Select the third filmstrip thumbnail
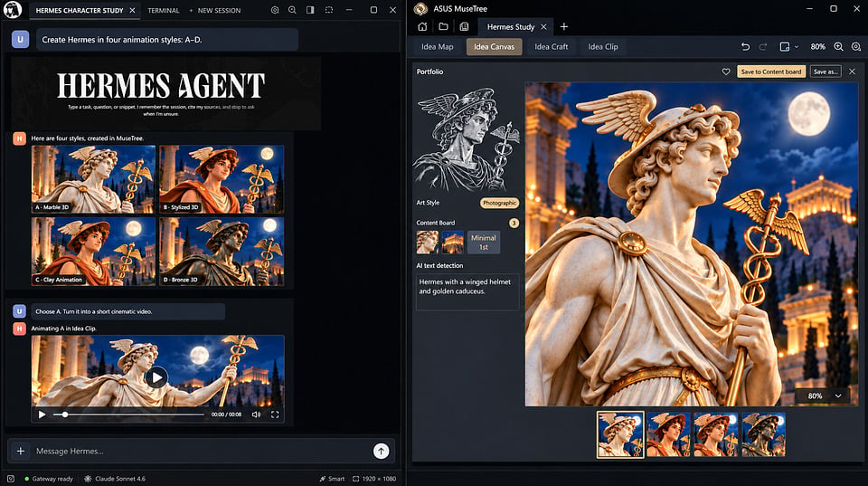Screen dimensions: 868x486 (x=716, y=434)
